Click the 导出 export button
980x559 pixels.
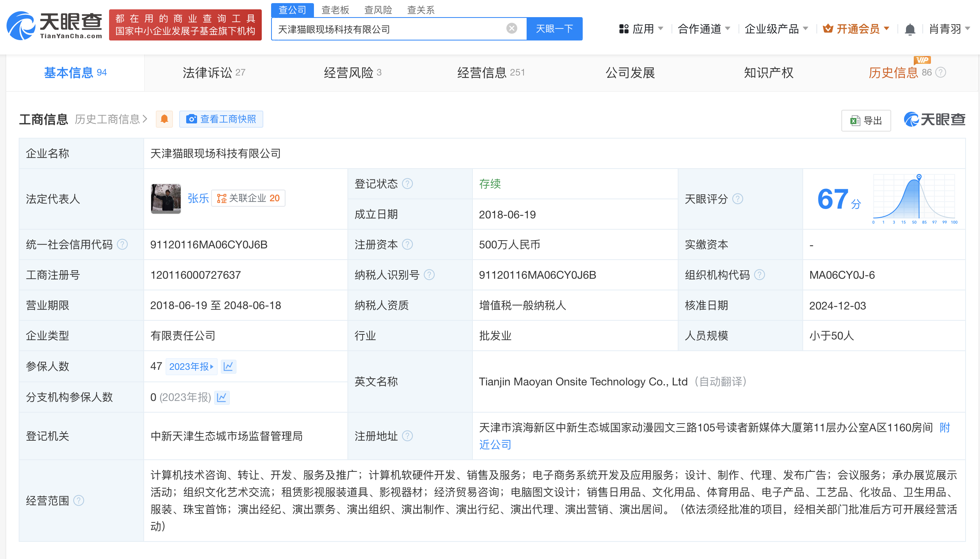pyautogui.click(x=866, y=121)
